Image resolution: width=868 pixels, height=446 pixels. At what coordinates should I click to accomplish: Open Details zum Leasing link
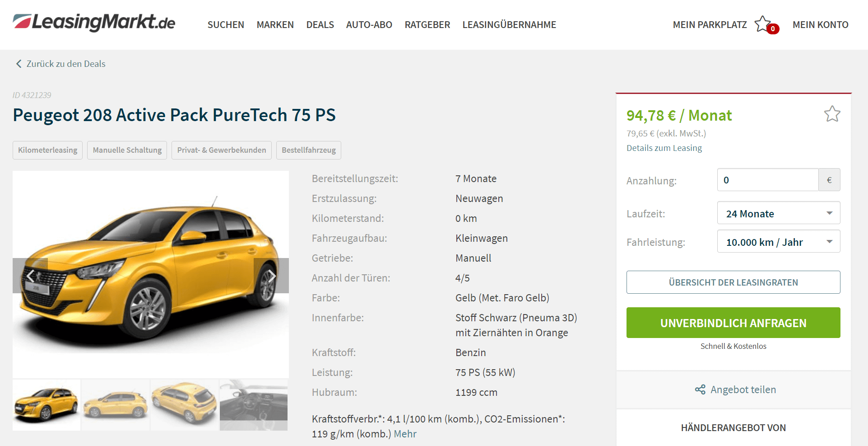coord(664,148)
